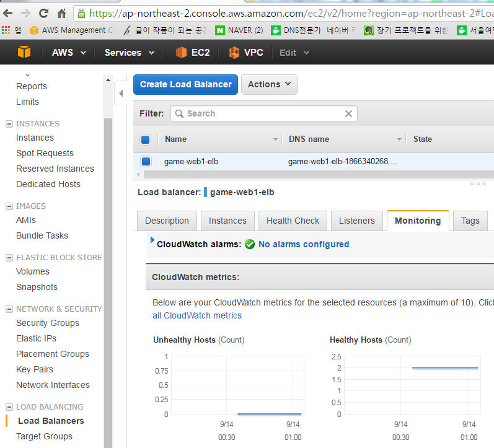The image size is (494, 448).
Task: Click the sidebar scroll-up arrow
Action: (x=108, y=80)
